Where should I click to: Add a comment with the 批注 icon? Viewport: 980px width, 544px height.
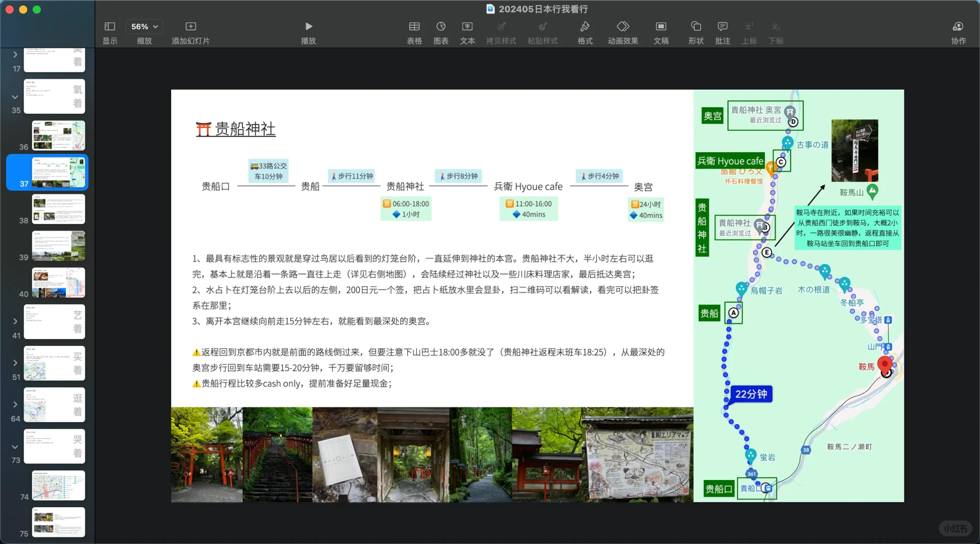pyautogui.click(x=722, y=31)
